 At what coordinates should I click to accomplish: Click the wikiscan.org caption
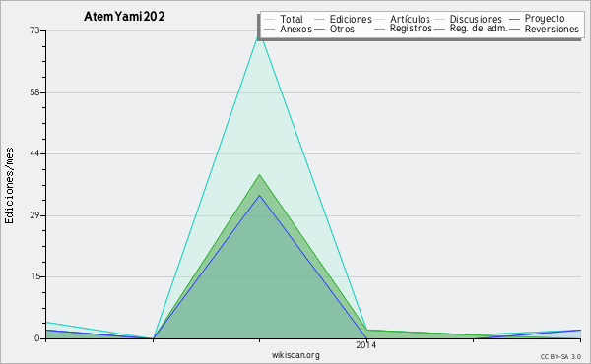(295, 355)
